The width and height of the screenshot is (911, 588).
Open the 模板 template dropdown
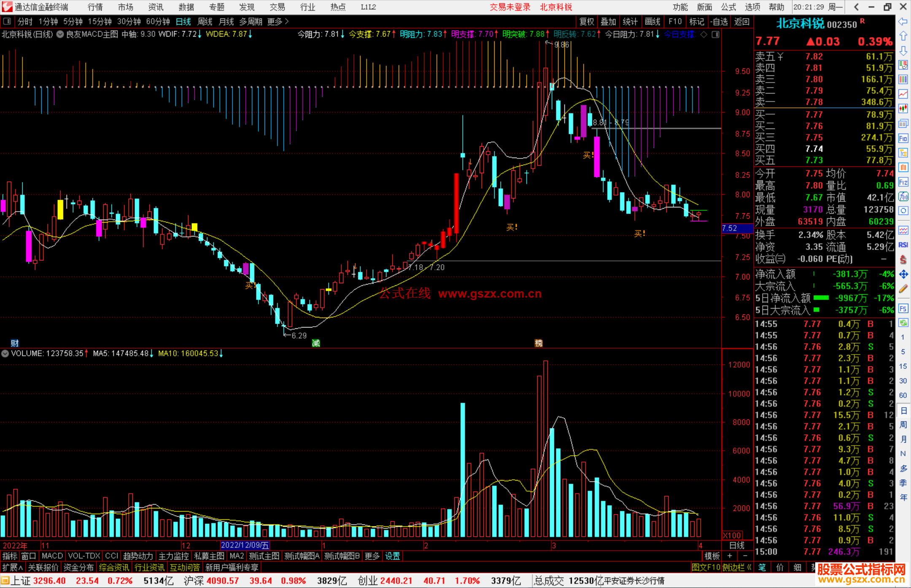[712, 556]
